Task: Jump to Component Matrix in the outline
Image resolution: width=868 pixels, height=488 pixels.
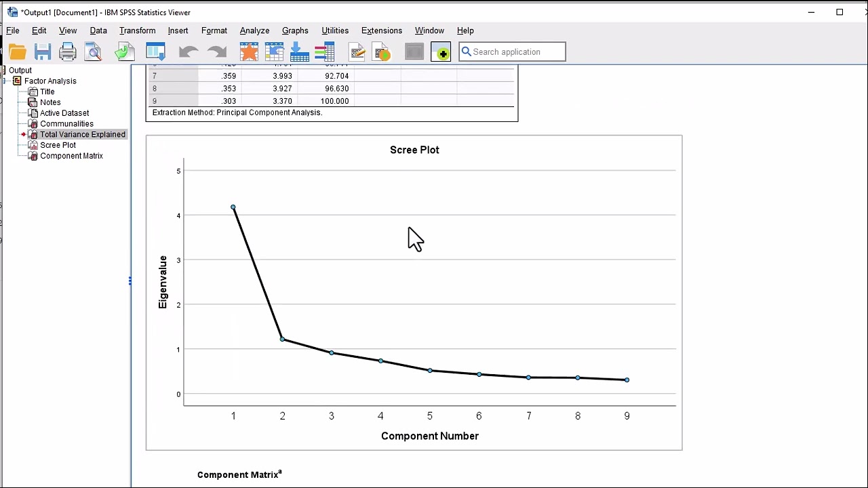Action: point(71,156)
